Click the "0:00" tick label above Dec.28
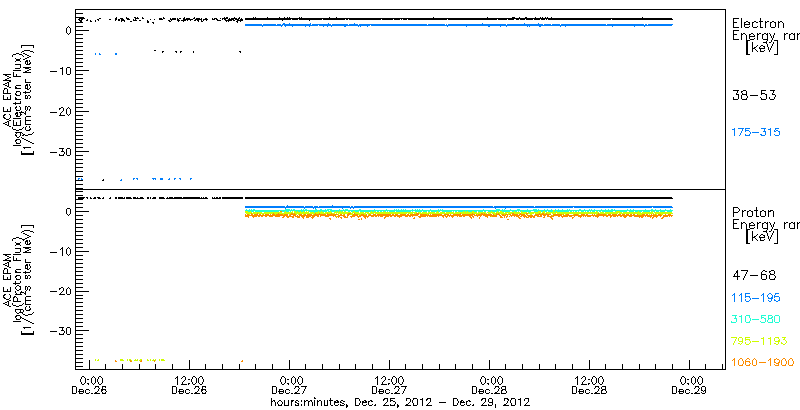This screenshot has width=800, height=410. pyautogui.click(x=489, y=380)
